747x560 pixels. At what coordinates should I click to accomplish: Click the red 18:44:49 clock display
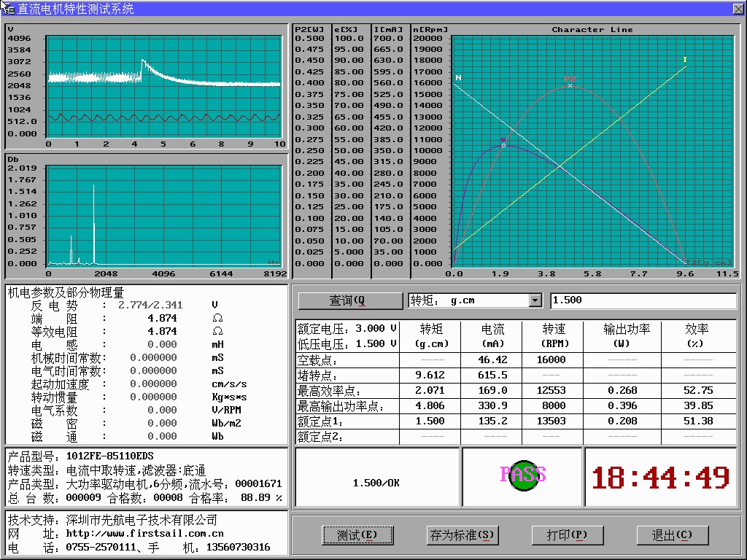pyautogui.click(x=660, y=478)
